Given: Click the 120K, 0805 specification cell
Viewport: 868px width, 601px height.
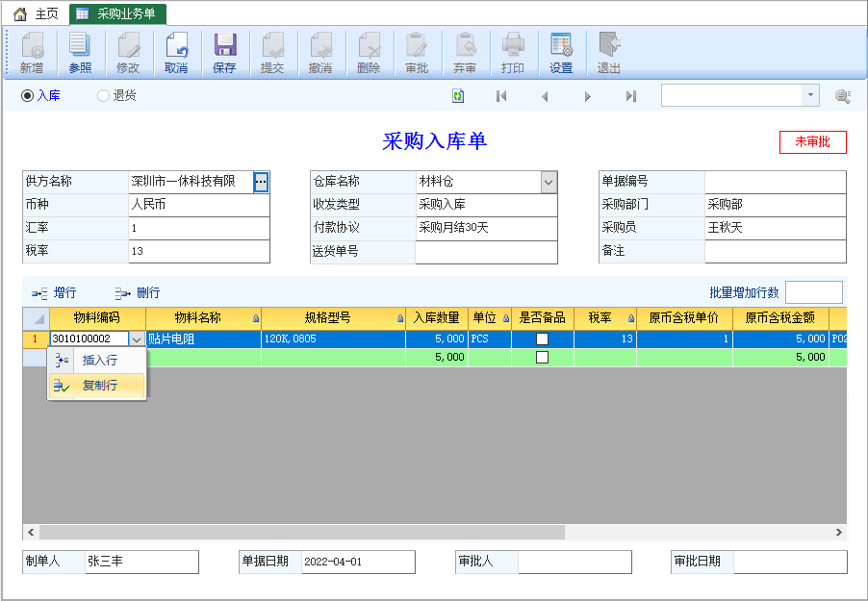Looking at the screenshot, I should point(333,339).
